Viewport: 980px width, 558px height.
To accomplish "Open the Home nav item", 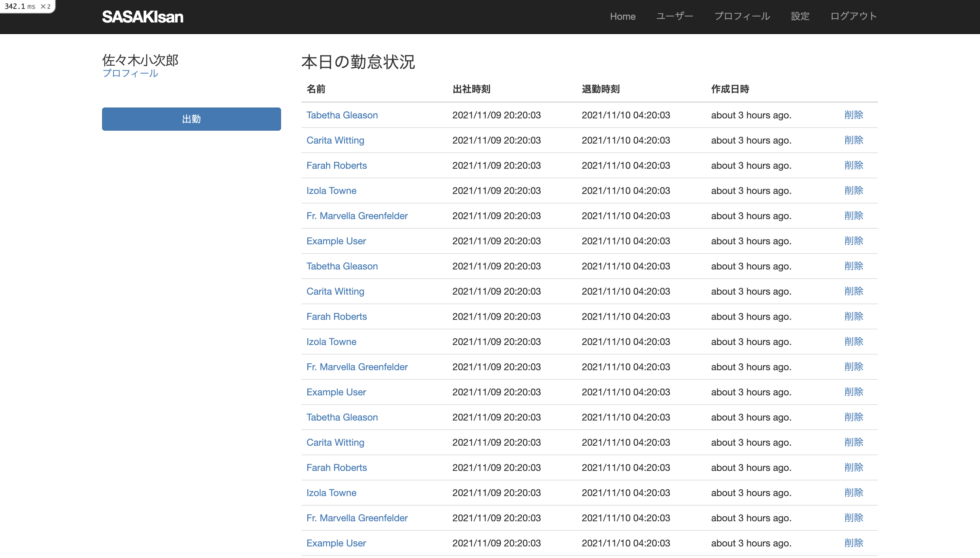I will (x=622, y=16).
